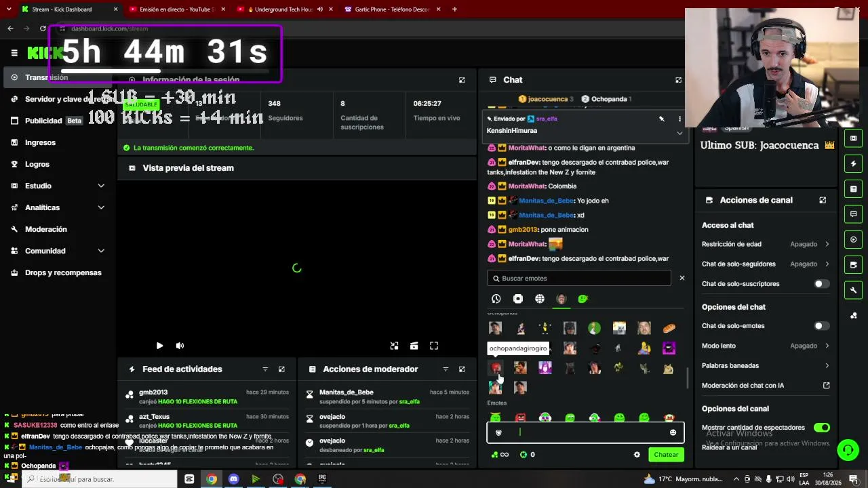This screenshot has width=868, height=488.
Task: Open the browser new tab button
Action: tap(454, 9)
